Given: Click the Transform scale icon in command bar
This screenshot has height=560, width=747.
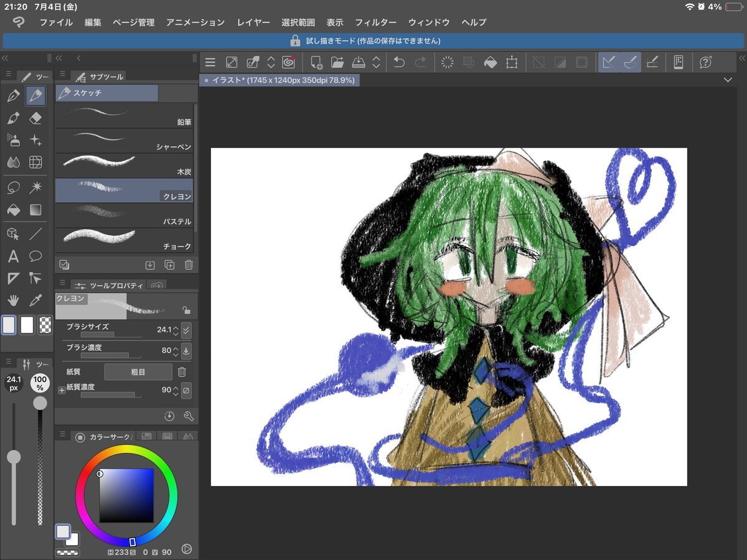Looking at the screenshot, I should [512, 62].
